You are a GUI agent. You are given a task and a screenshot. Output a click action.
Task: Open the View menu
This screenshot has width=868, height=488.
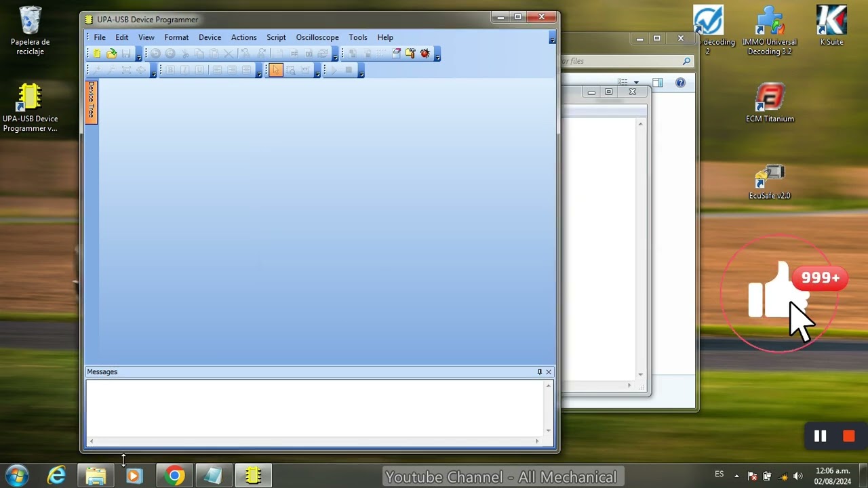pyautogui.click(x=146, y=37)
